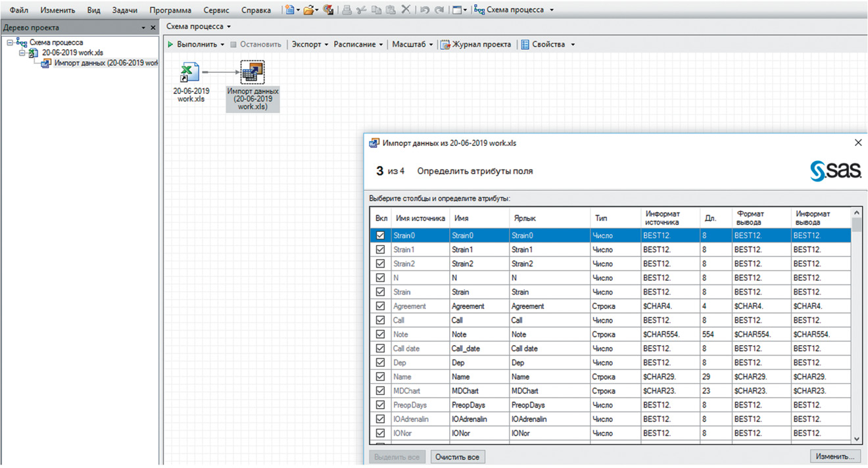
Task: Click the Изменить... button
Action: tap(835, 456)
